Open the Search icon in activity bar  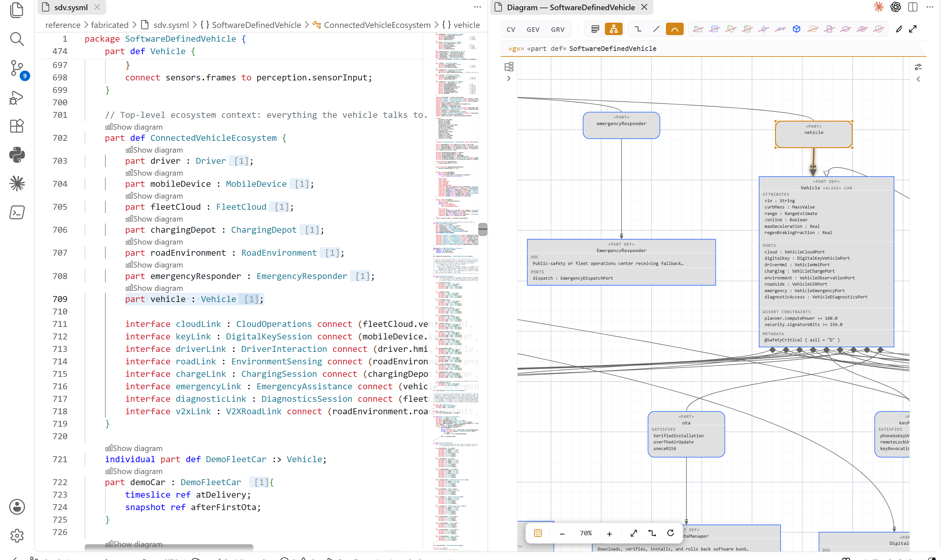pyautogui.click(x=17, y=39)
